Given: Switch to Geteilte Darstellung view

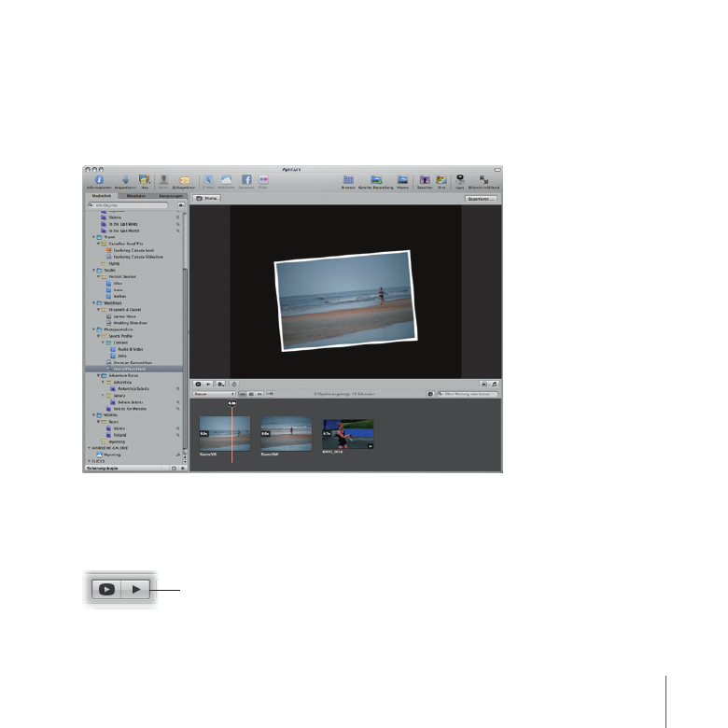Looking at the screenshot, I should (376, 180).
